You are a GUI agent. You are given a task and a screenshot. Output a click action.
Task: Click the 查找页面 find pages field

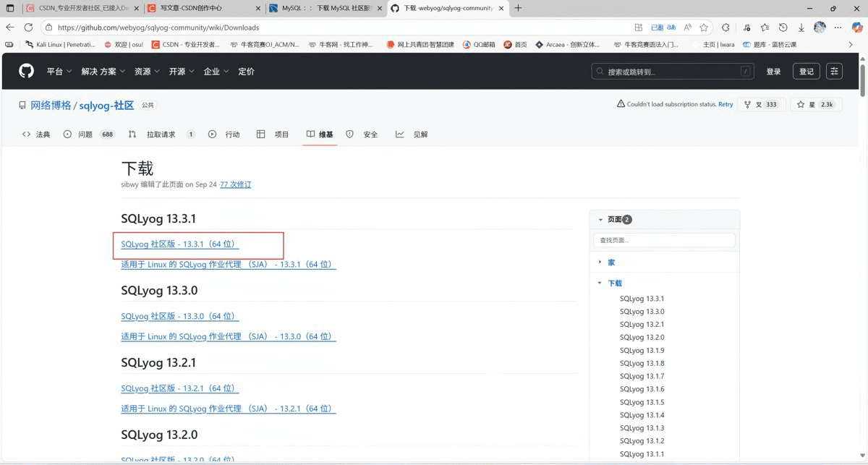point(665,240)
